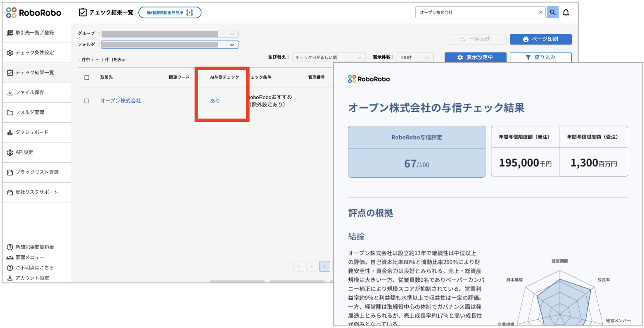This screenshot has height=328, width=644.
Task: Go to first page of results
Action: click(298, 266)
